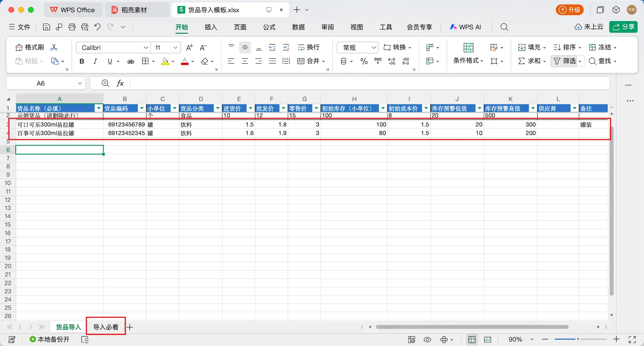This screenshot has height=346, width=644.
Task: Click the print icon in quick toolbar
Action: (x=72, y=27)
